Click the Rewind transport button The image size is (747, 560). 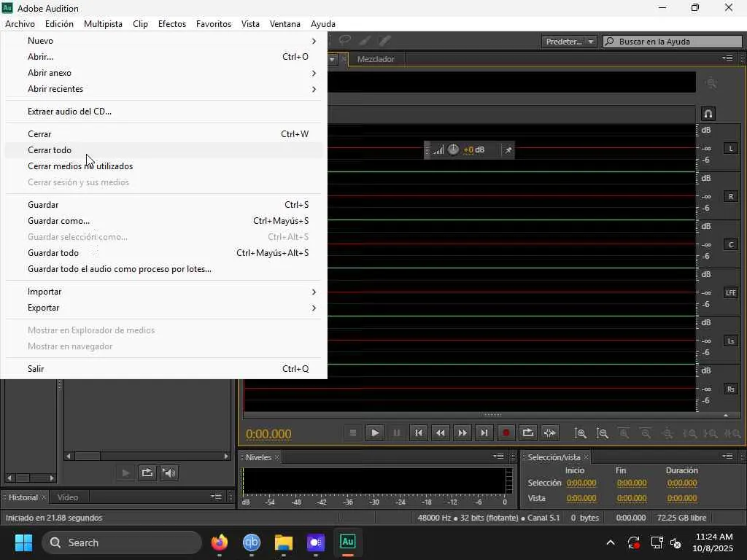tap(440, 433)
